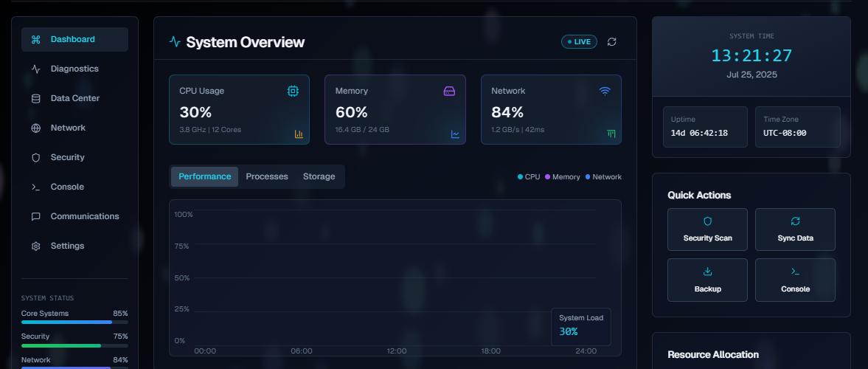Select the Performance tab
868x369 pixels.
pos(205,176)
